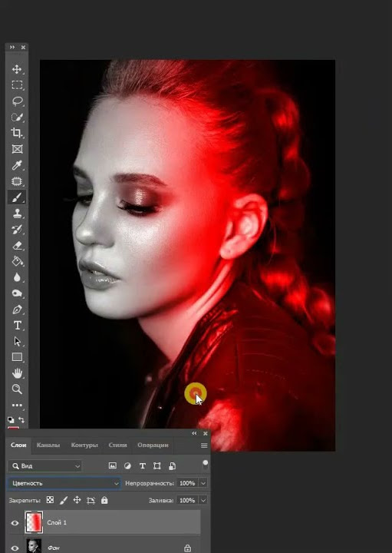Switch to the Стили tab

[117, 445]
